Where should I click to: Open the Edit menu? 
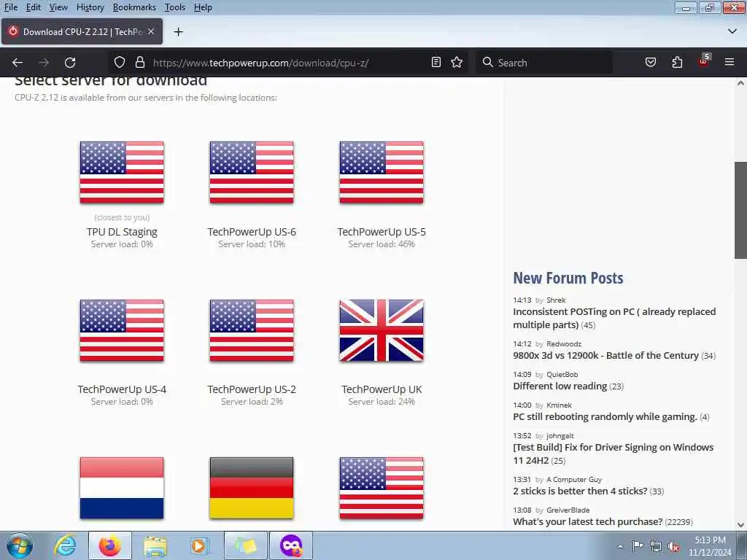click(33, 7)
